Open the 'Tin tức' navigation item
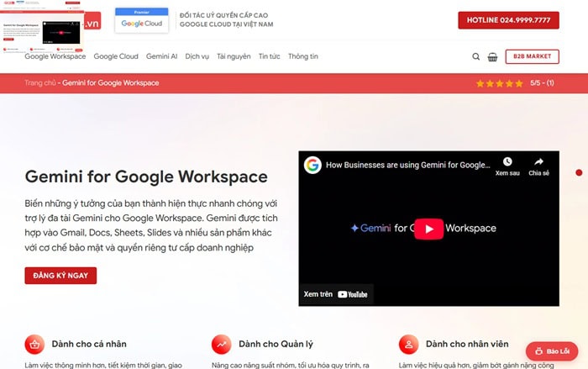 coord(270,57)
